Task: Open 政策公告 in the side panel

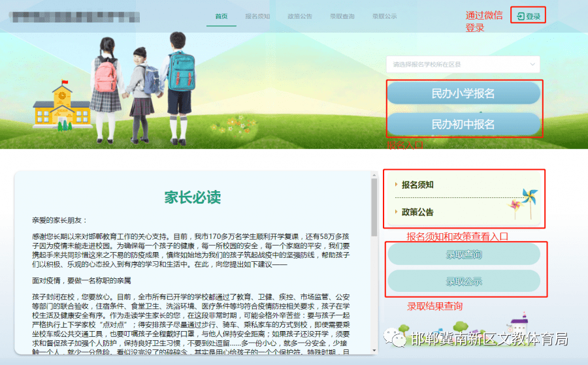Action: click(417, 212)
